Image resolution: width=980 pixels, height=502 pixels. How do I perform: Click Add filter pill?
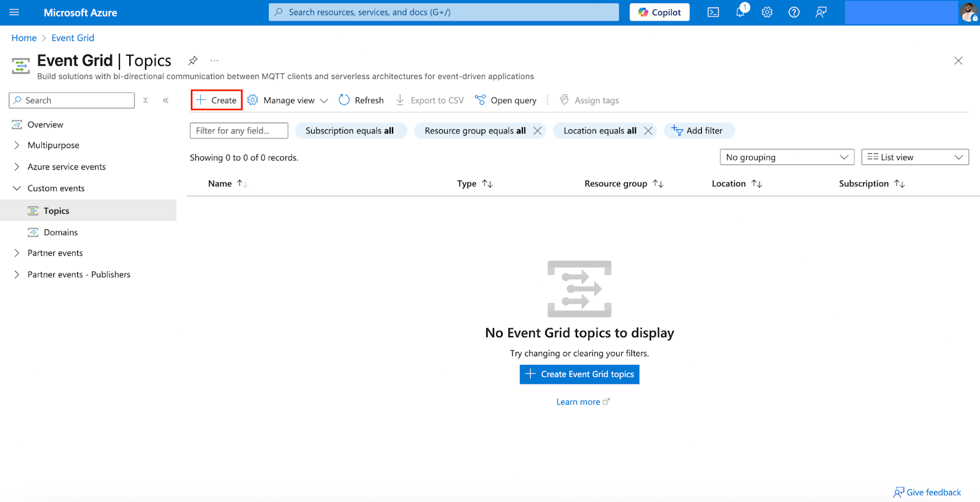pos(699,131)
